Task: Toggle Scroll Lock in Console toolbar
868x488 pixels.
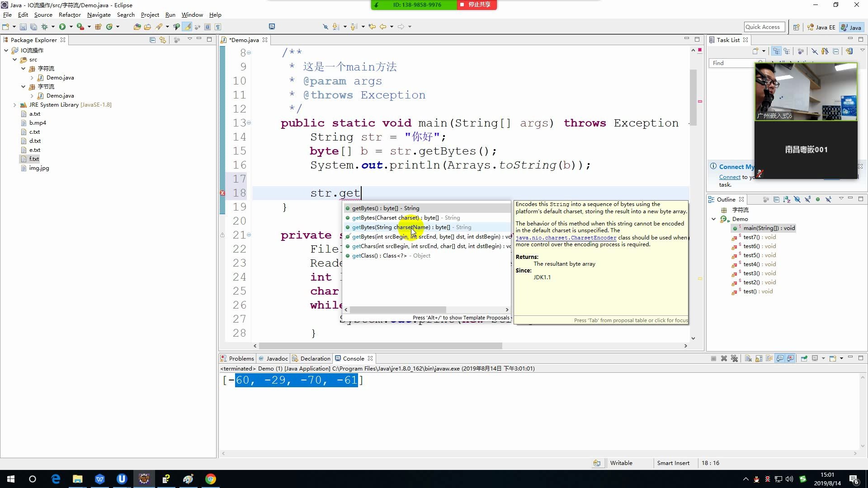Action: (759, 358)
